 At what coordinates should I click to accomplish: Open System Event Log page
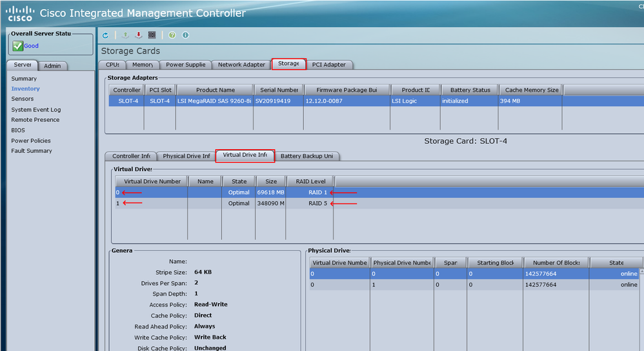pos(35,110)
